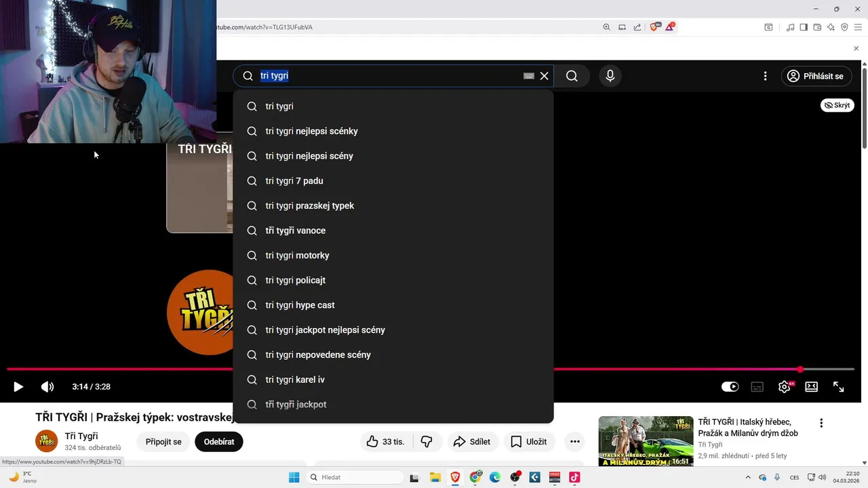Choose 'tri tygri jackpot nejlepsi scény' suggestion

393,330
